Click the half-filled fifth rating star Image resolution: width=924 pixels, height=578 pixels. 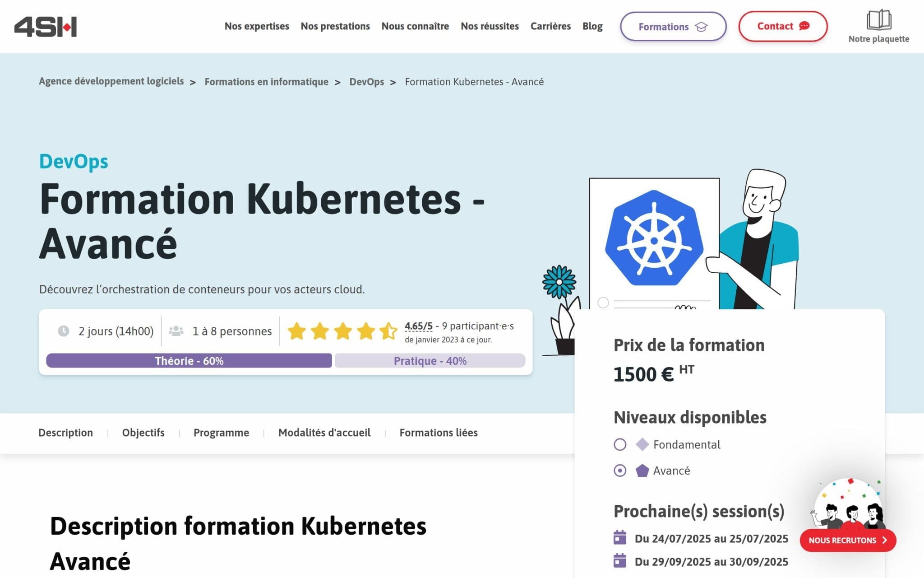pos(388,331)
